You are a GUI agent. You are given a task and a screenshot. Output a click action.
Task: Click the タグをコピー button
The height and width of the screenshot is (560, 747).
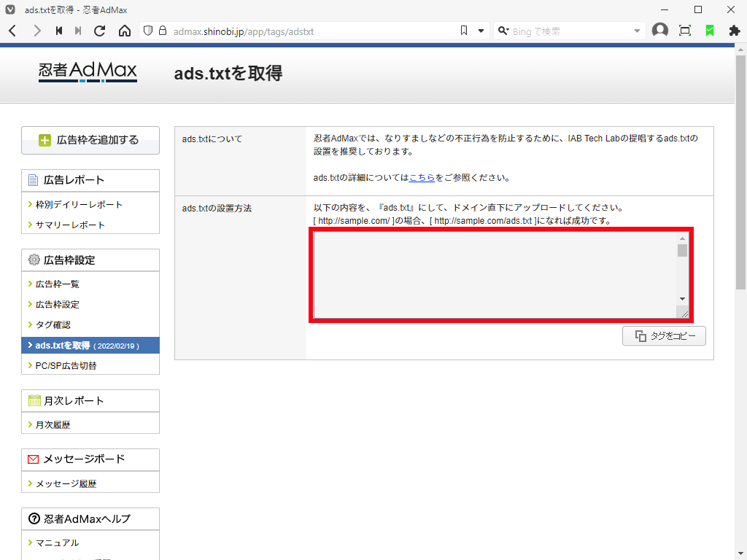[664, 335]
